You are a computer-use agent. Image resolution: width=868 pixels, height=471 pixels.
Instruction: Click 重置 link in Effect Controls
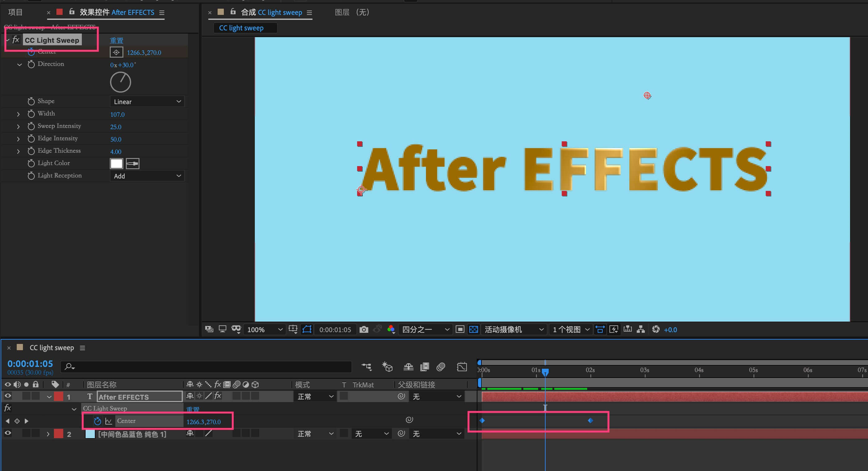(x=117, y=40)
